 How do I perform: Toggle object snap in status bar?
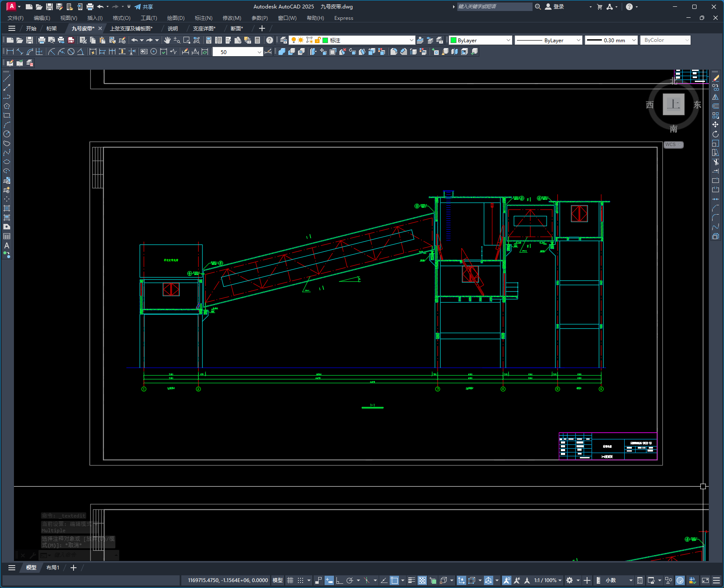pyautogui.click(x=394, y=580)
